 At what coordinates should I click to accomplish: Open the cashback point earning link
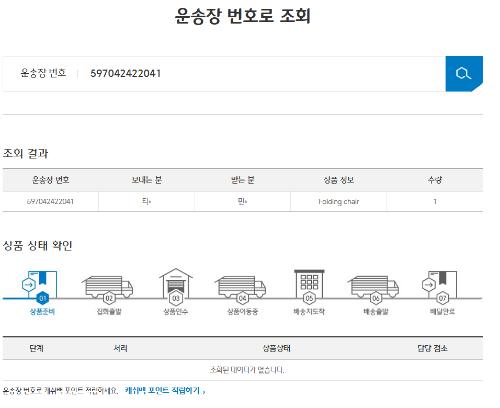[x=165, y=390]
